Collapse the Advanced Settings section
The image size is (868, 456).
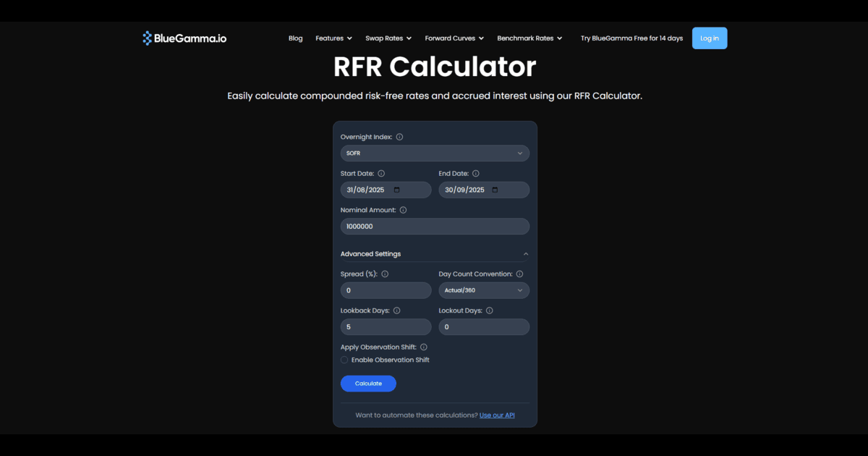click(x=435, y=254)
